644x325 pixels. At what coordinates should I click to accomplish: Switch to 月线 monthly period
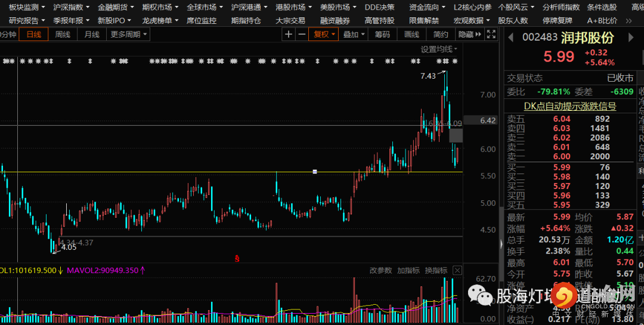coord(92,35)
